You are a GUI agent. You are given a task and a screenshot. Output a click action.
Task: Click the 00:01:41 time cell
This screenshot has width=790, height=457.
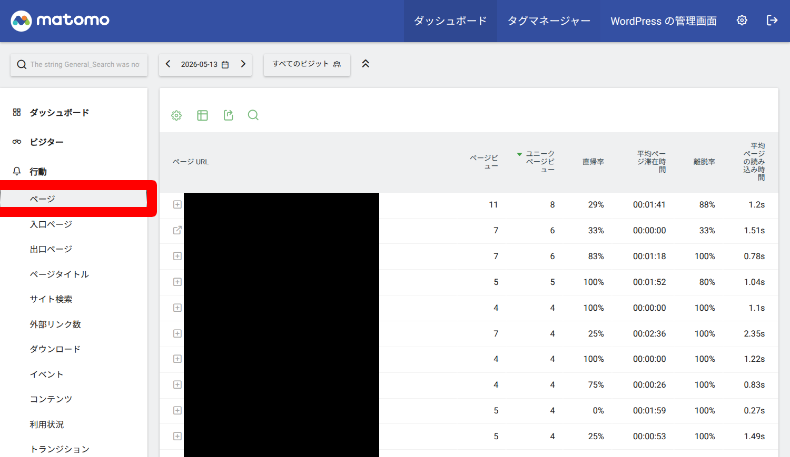[649, 205]
